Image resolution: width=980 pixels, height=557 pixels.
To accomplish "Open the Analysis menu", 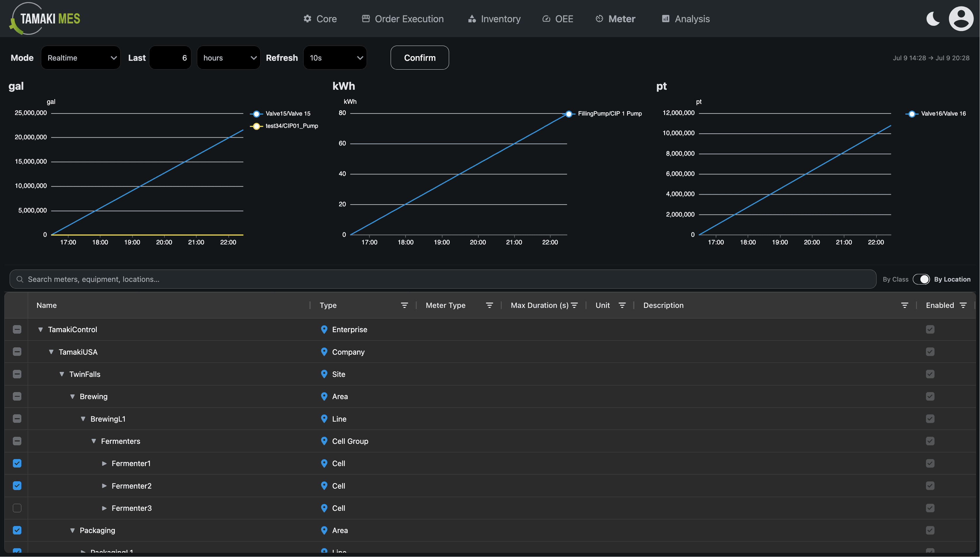I will (x=685, y=19).
